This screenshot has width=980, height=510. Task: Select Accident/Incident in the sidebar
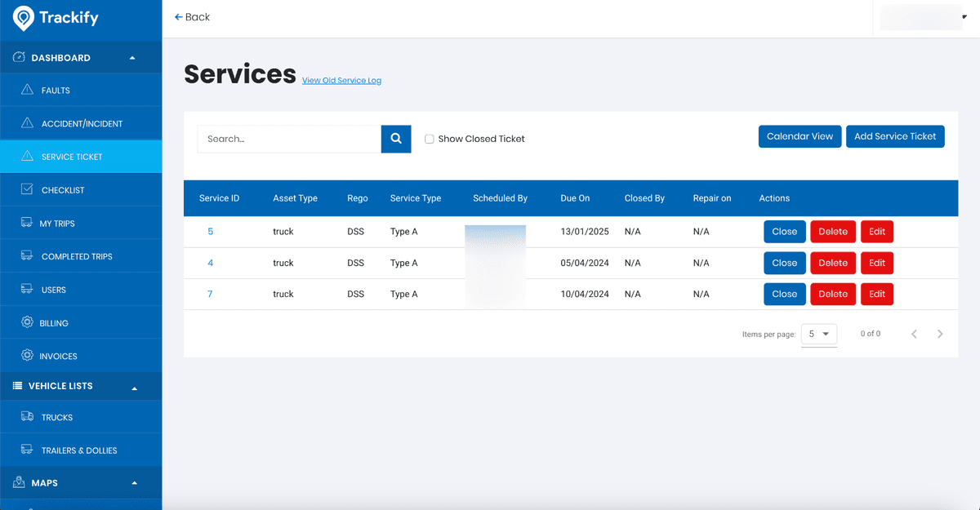tap(82, 124)
